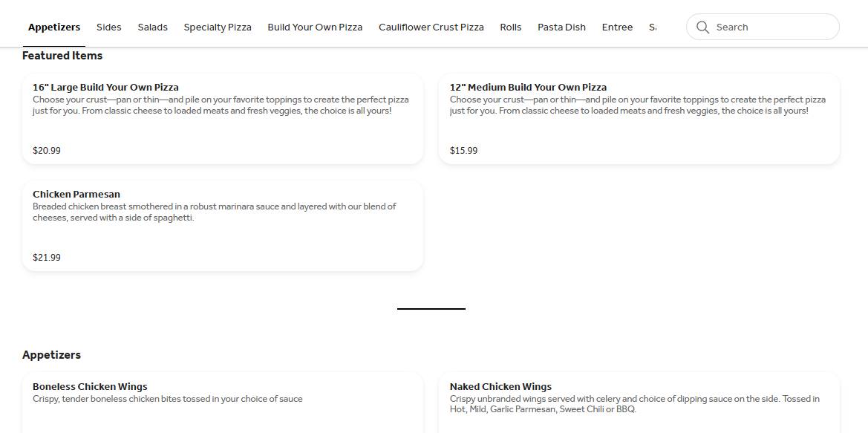
Task: Click the Featured Items section heading
Action: click(62, 56)
